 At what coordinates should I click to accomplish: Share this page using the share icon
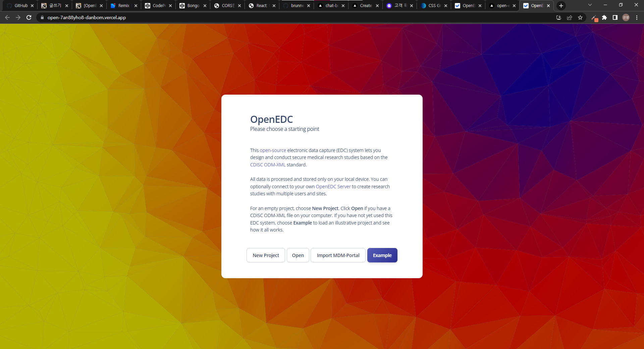tap(570, 17)
